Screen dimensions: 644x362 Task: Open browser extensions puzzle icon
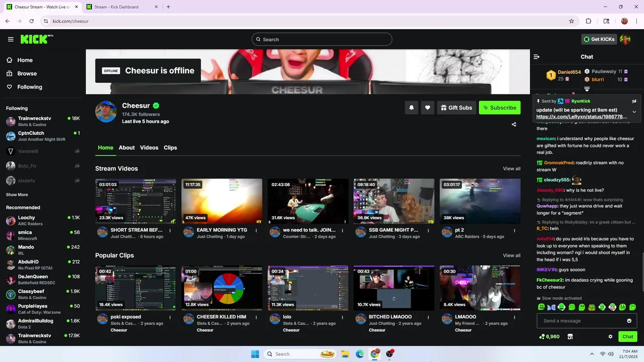pyautogui.click(x=588, y=21)
